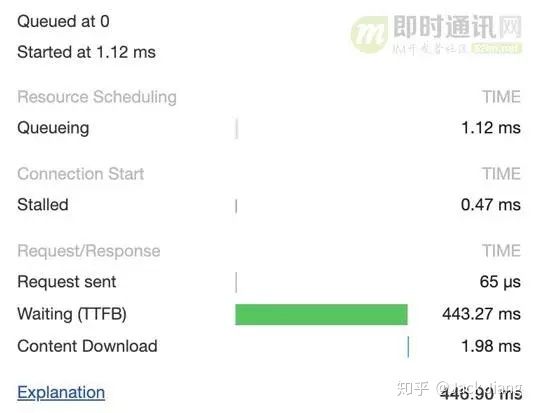Viewport: 536px width, 413px height.
Task: Click the Request/Response section header
Action: tap(89, 251)
